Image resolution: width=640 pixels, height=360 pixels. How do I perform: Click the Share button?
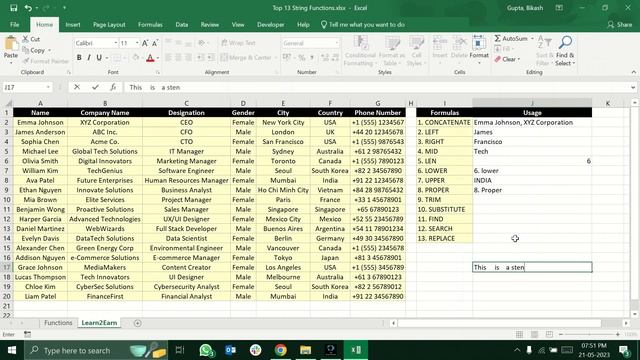pos(620,24)
